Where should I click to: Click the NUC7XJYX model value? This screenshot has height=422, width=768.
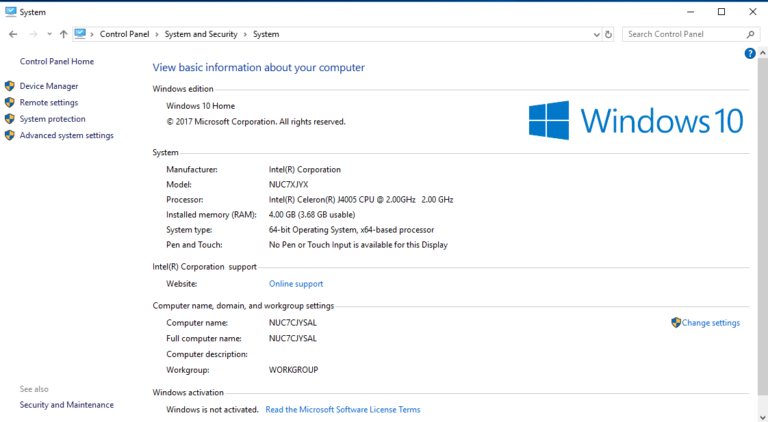click(288, 185)
